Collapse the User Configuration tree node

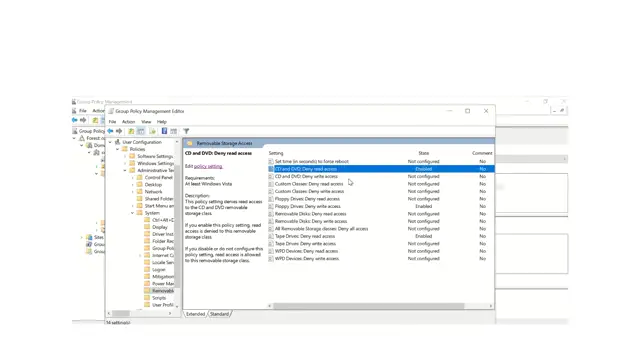pyautogui.click(x=110, y=142)
